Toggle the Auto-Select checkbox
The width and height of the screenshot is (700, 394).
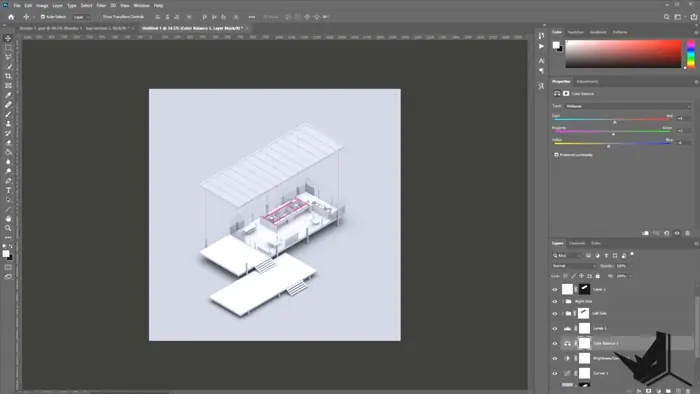[43, 17]
